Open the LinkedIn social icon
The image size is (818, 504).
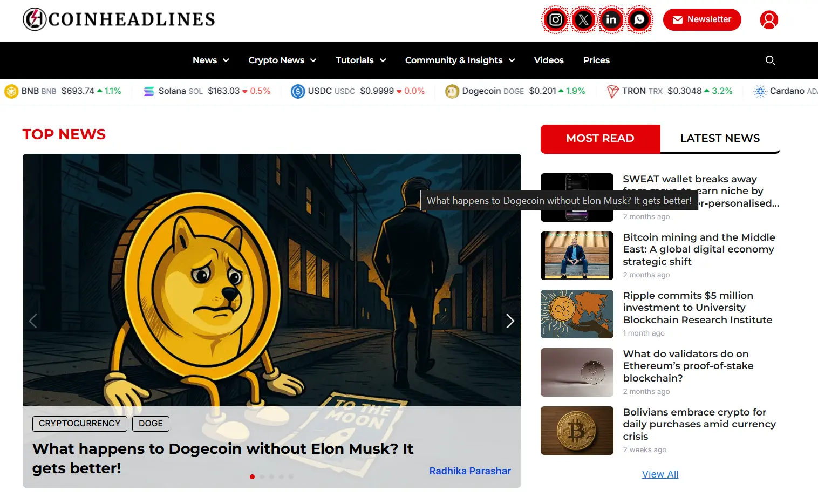611,20
